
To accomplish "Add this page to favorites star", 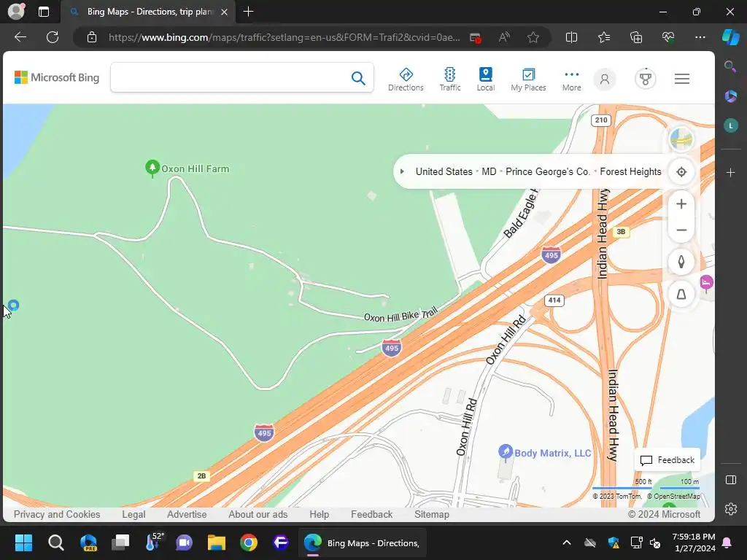I will [x=533, y=37].
